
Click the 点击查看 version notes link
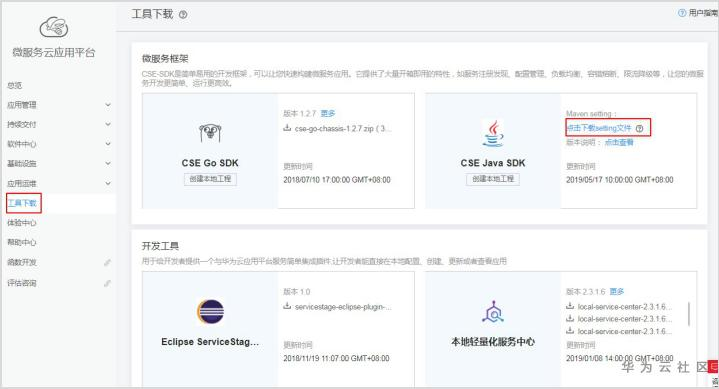619,142
